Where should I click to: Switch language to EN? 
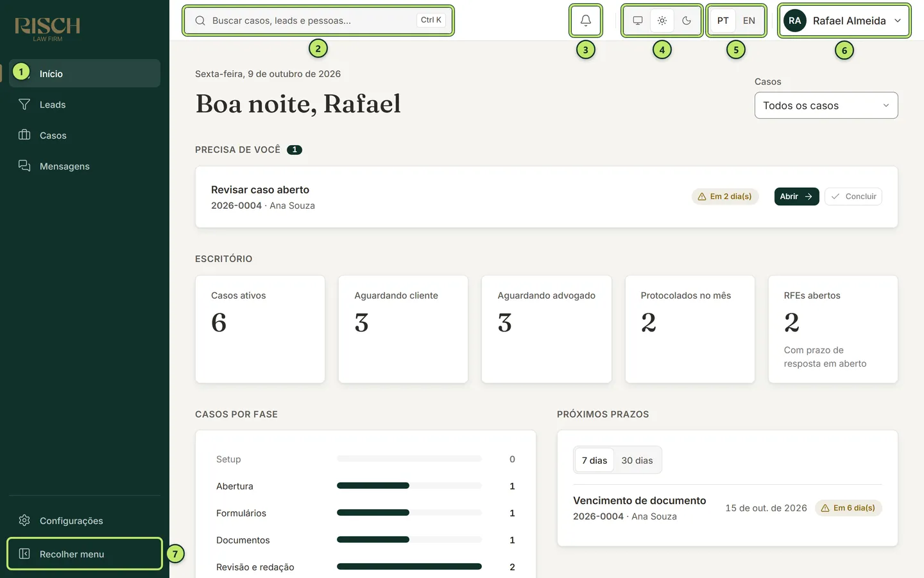click(749, 21)
